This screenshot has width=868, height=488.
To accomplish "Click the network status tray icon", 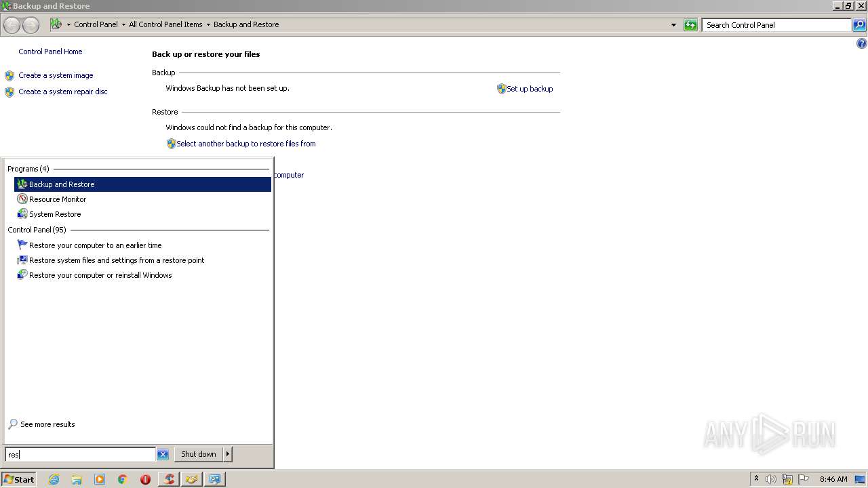I will click(x=787, y=479).
